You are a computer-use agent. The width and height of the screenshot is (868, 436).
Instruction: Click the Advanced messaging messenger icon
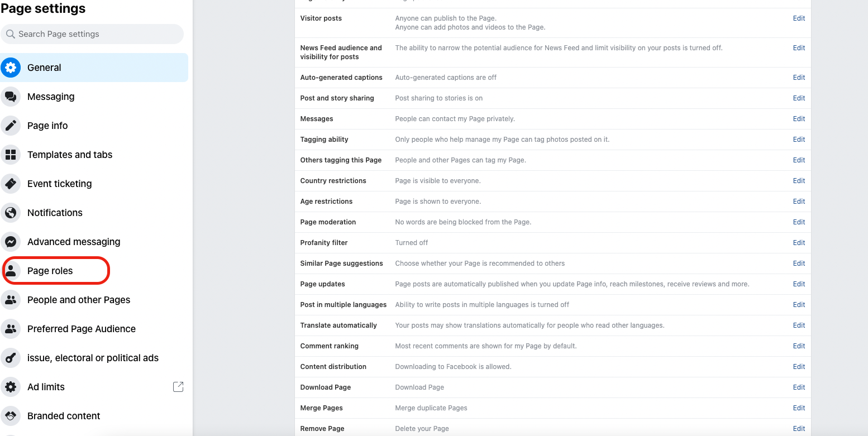pyautogui.click(x=11, y=242)
